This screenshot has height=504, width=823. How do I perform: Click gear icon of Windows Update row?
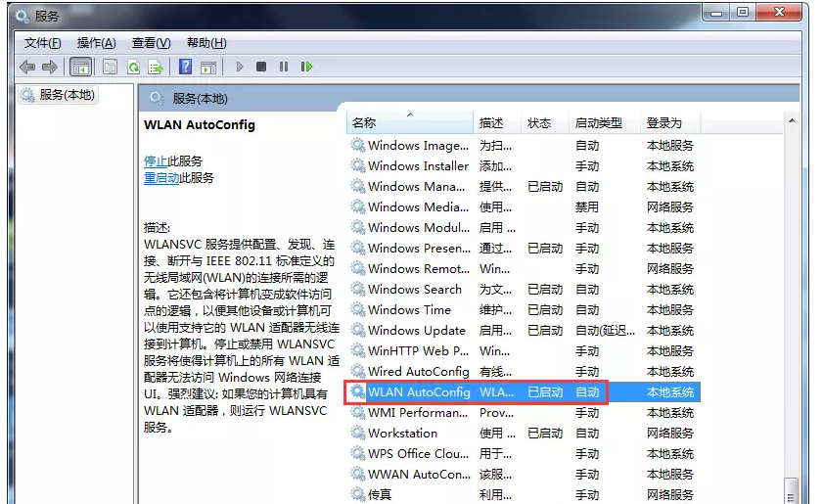pos(358,330)
